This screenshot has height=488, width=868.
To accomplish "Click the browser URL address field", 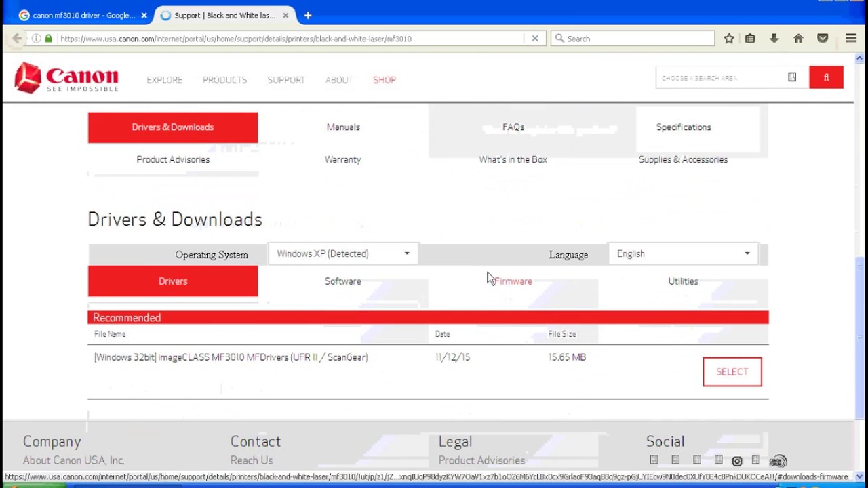I will click(x=292, y=39).
